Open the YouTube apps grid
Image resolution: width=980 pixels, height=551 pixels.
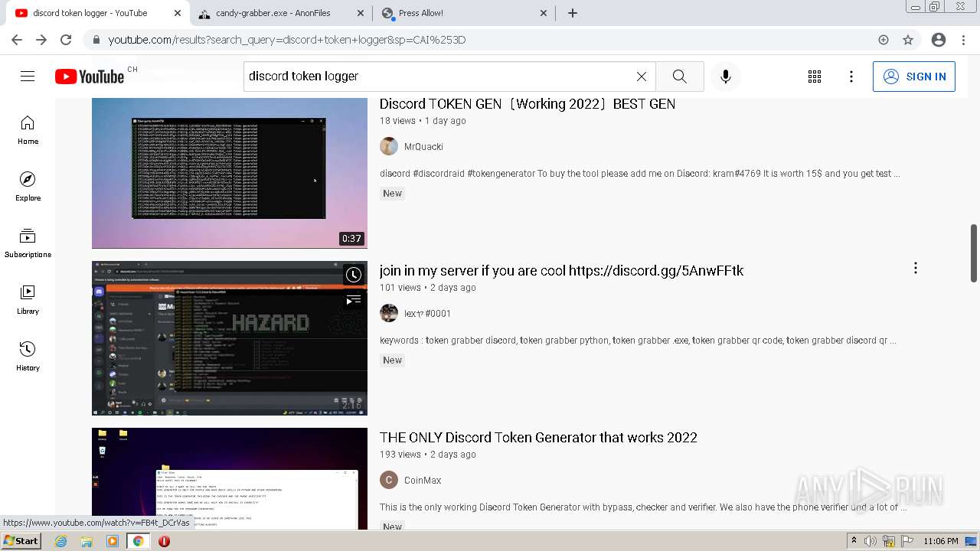815,77
